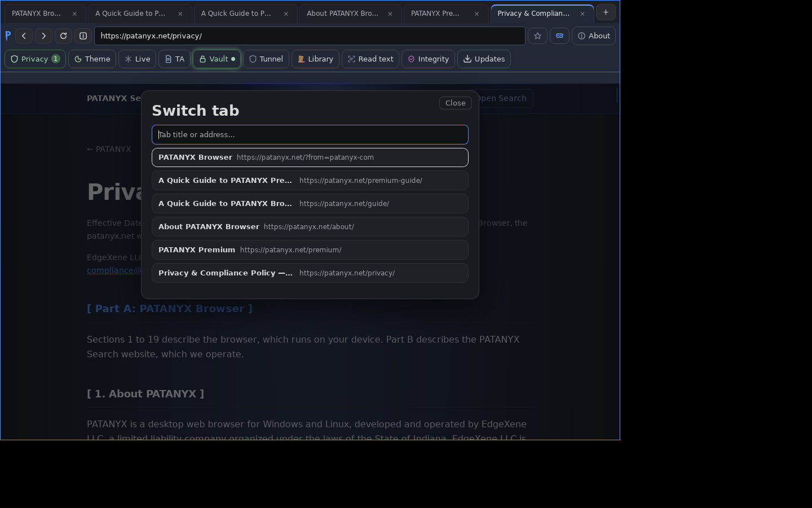Screen dimensions: 812x508
Task: Click the Read text toolbar button
Action: (x=370, y=59)
